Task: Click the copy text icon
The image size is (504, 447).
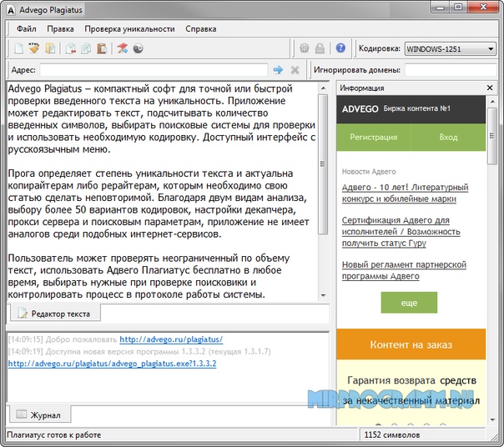Action: (86, 48)
